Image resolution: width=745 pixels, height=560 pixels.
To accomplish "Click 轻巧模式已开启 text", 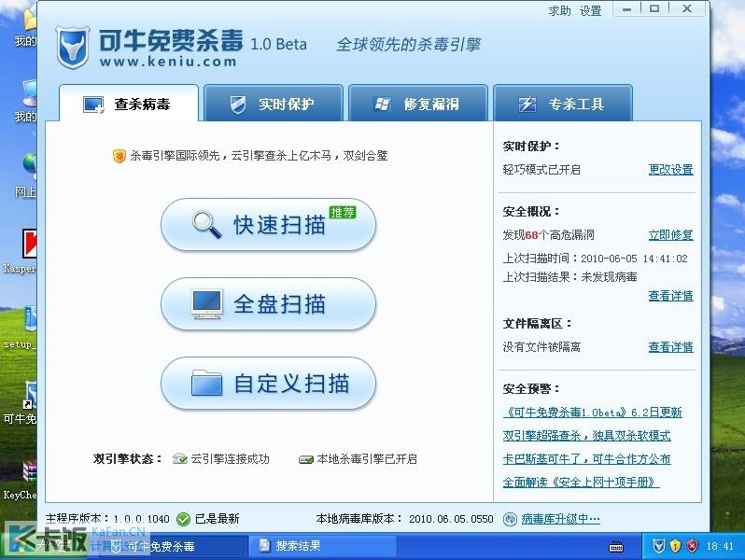I will click(541, 170).
